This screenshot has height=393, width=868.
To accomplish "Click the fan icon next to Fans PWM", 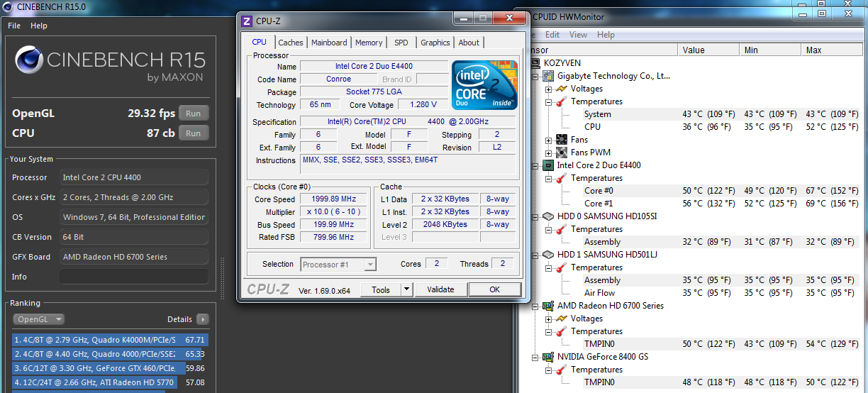I will click(561, 153).
